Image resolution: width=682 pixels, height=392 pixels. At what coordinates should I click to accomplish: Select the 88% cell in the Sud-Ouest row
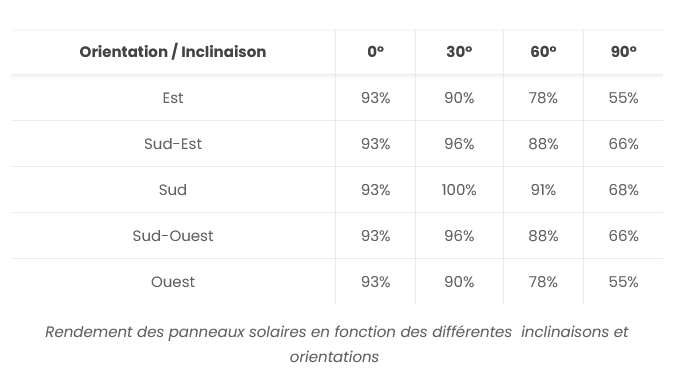[x=543, y=236]
